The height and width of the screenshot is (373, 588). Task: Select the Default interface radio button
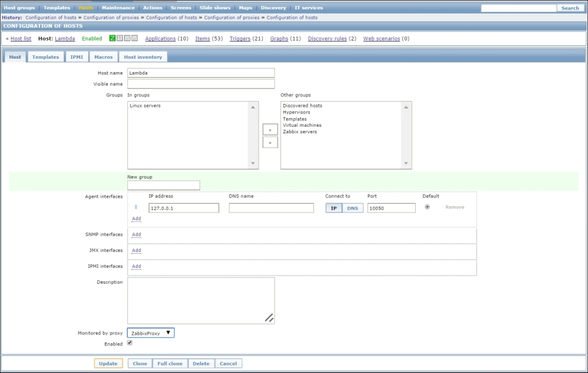427,207
